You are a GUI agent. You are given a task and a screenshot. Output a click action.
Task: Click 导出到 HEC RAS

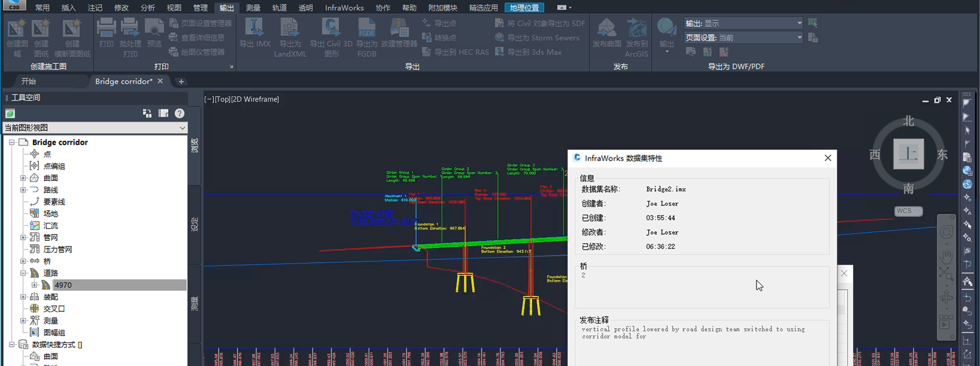click(x=455, y=52)
